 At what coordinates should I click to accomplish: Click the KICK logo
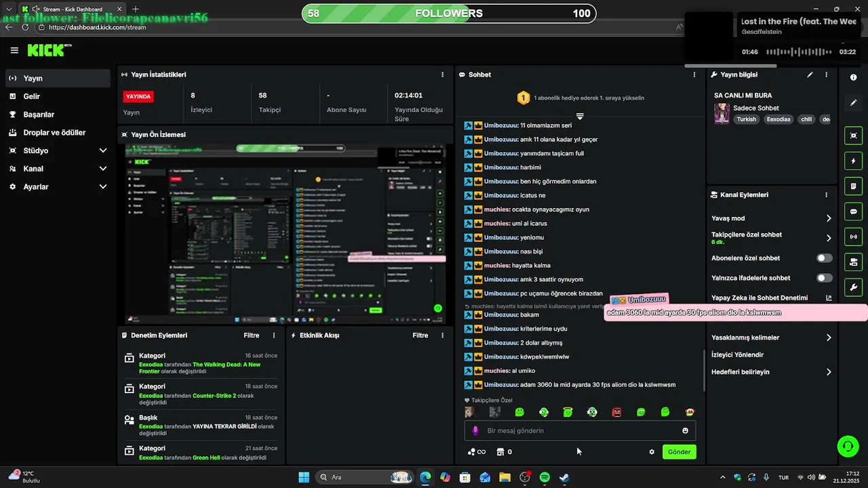pyautogui.click(x=49, y=50)
